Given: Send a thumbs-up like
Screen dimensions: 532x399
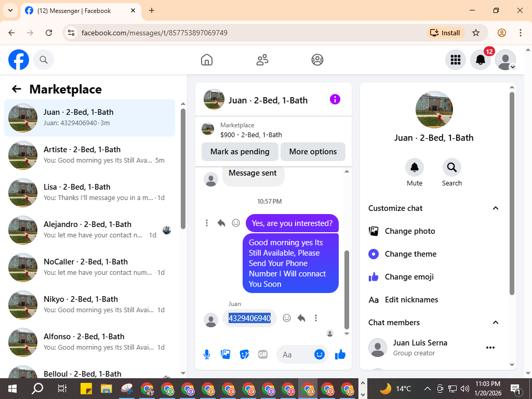Looking at the screenshot, I should [x=340, y=354].
